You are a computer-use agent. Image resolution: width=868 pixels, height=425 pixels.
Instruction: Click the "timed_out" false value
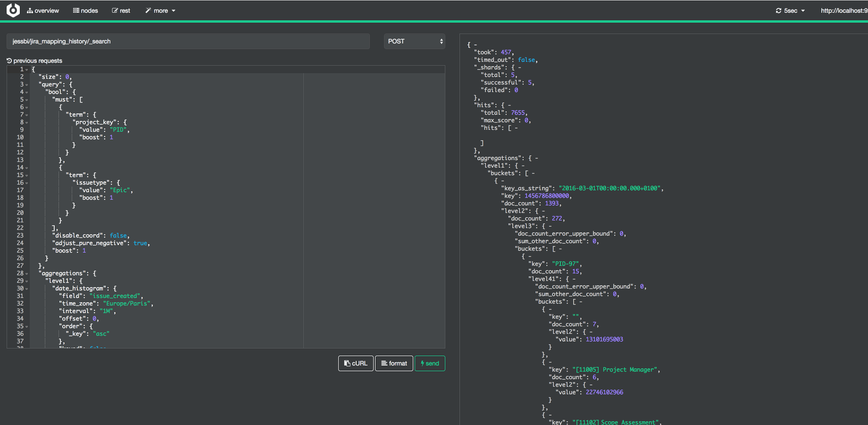tap(526, 60)
